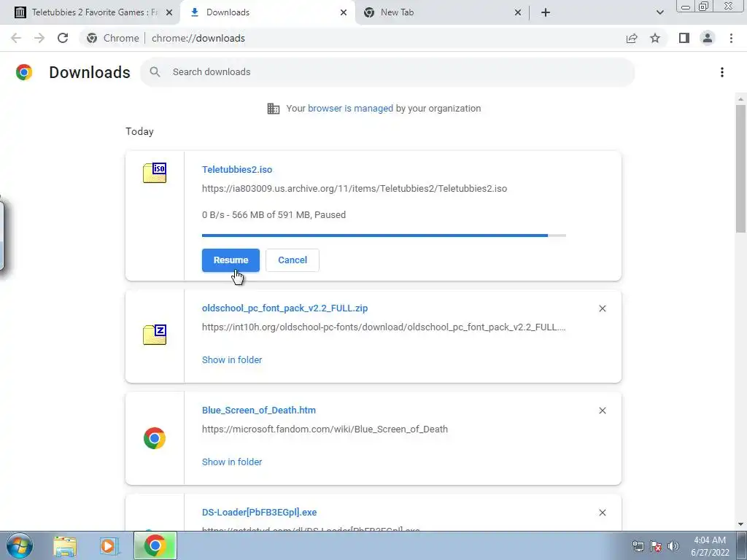Click the Chrome site info chip
This screenshot has width=747, height=560.
(113, 38)
